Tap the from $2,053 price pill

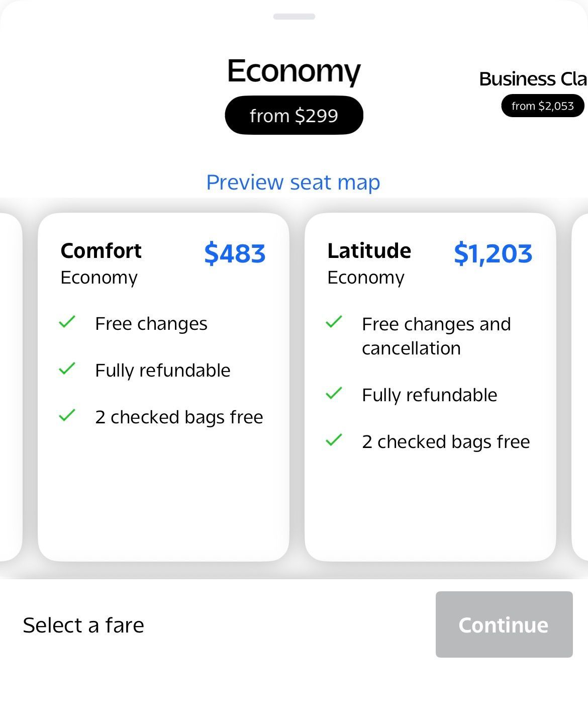pos(543,106)
